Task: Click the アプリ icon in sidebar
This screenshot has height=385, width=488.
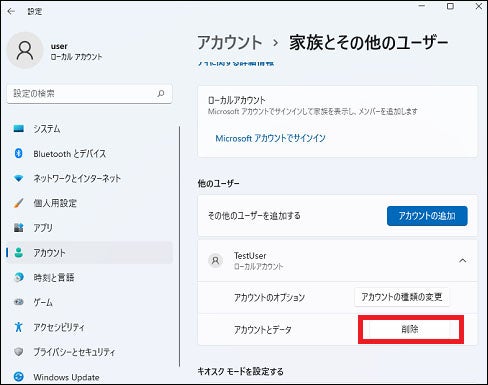Action: tap(19, 228)
